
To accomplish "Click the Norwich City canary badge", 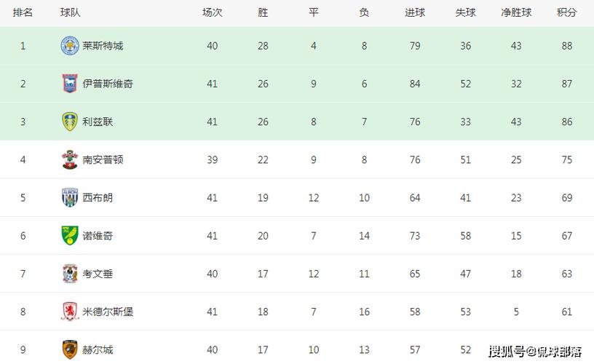I will pos(70,236).
